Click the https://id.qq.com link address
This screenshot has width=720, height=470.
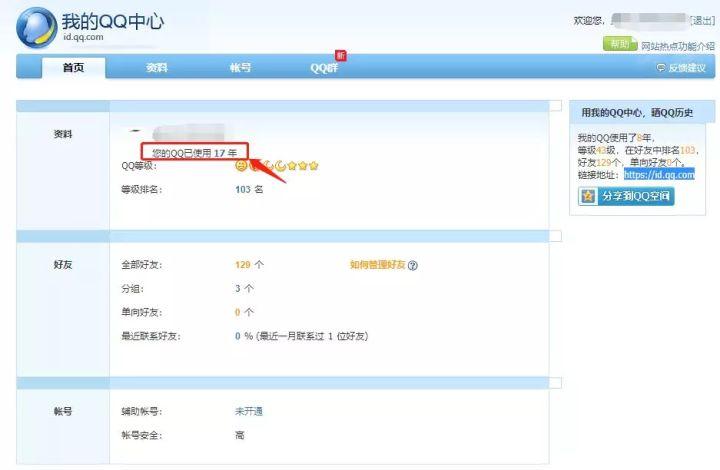tap(659, 174)
